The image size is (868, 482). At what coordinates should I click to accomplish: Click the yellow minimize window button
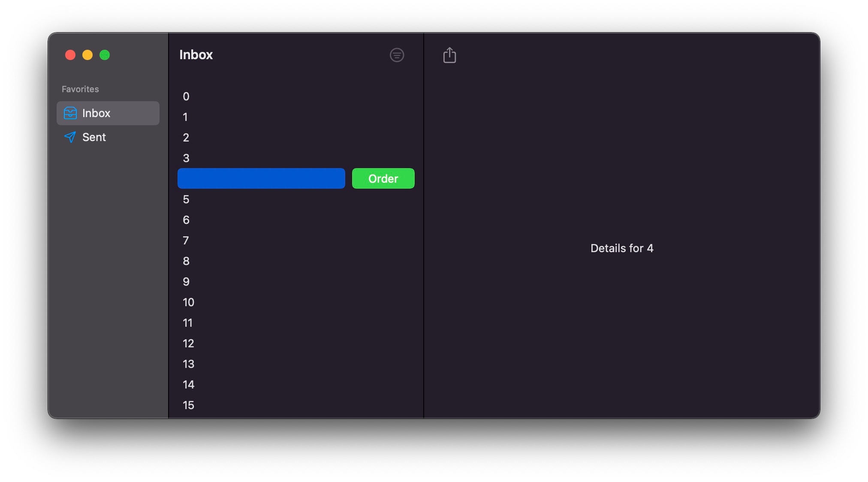point(87,55)
